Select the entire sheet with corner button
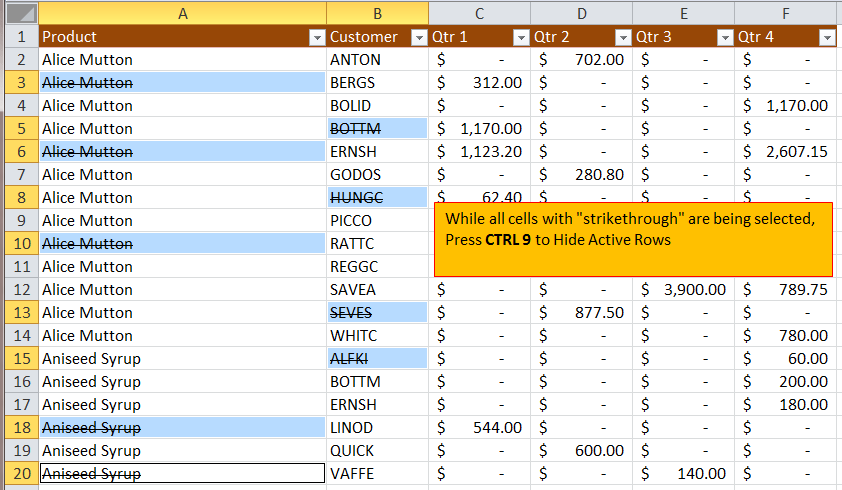 [19, 13]
